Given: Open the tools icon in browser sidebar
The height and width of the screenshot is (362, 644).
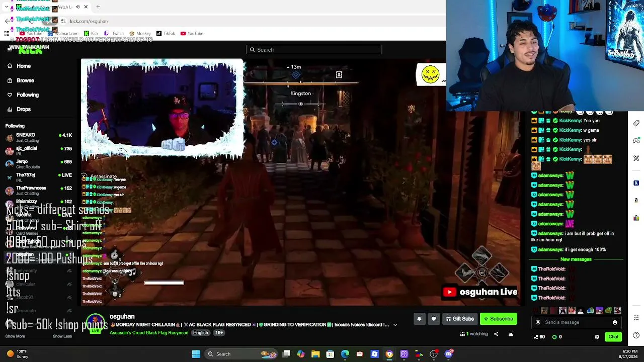Looking at the screenshot, I should [636, 158].
